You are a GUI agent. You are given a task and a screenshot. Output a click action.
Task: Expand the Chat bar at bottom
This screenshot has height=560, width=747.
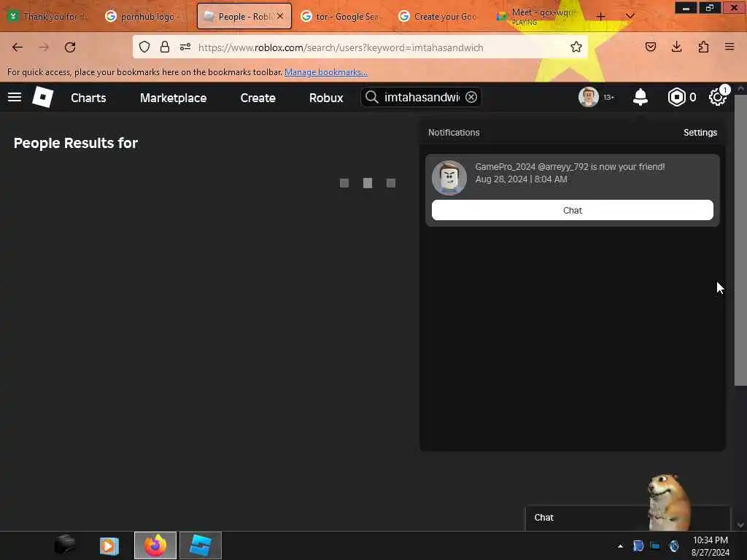click(628, 518)
